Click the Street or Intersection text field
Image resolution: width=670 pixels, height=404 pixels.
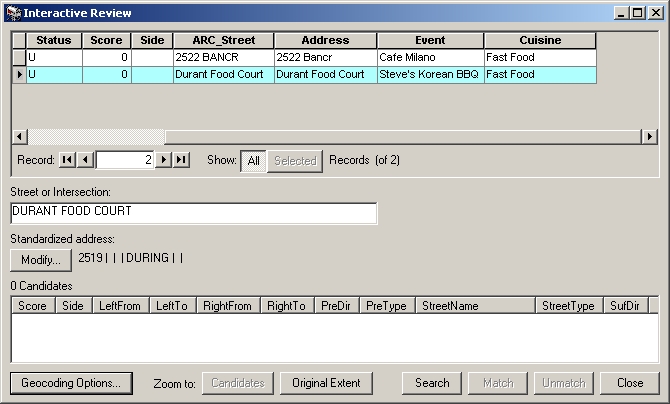point(193,212)
